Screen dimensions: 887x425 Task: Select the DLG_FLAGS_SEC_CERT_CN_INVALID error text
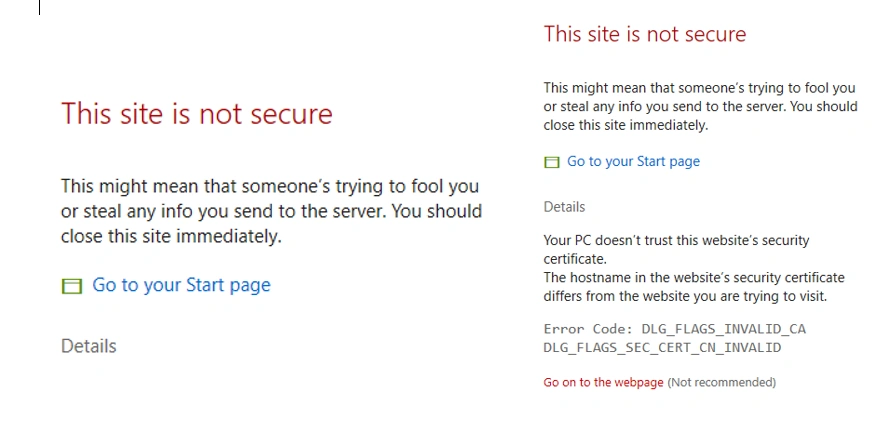662,347
